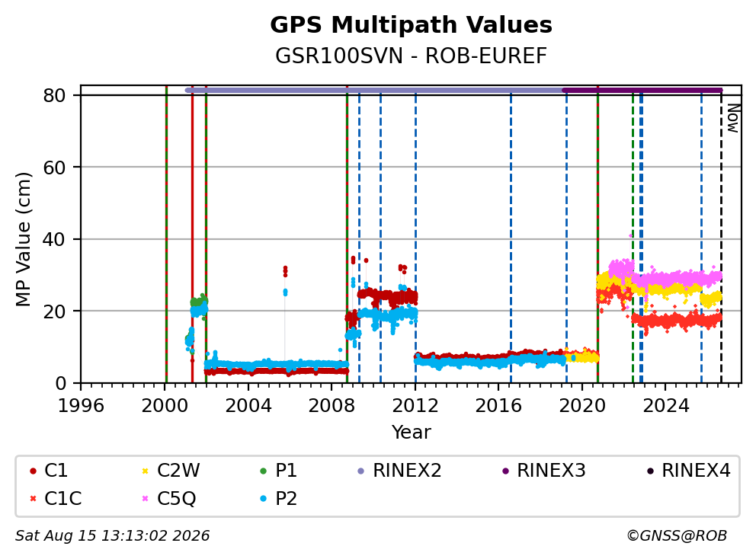Image resolution: width=756 pixels, height=559 pixels.
Task: Click the 80 y-axis tick label
Action: point(54,96)
